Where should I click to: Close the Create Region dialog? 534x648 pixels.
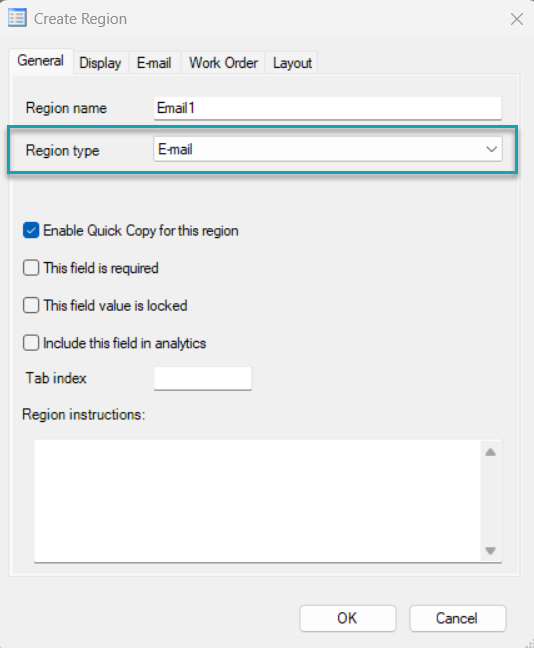[517, 19]
